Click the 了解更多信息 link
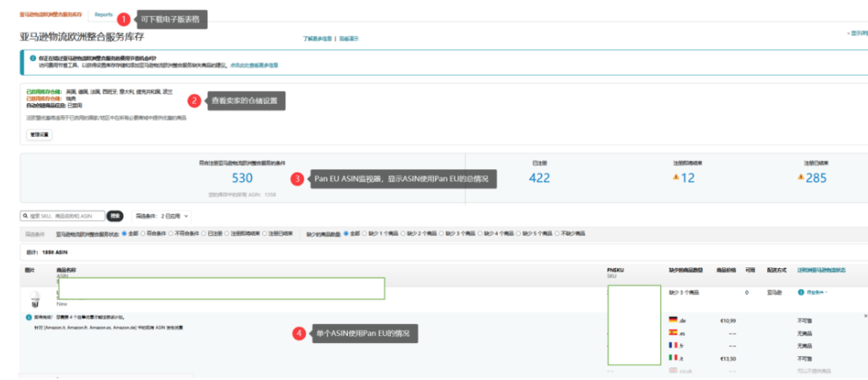 [x=317, y=39]
